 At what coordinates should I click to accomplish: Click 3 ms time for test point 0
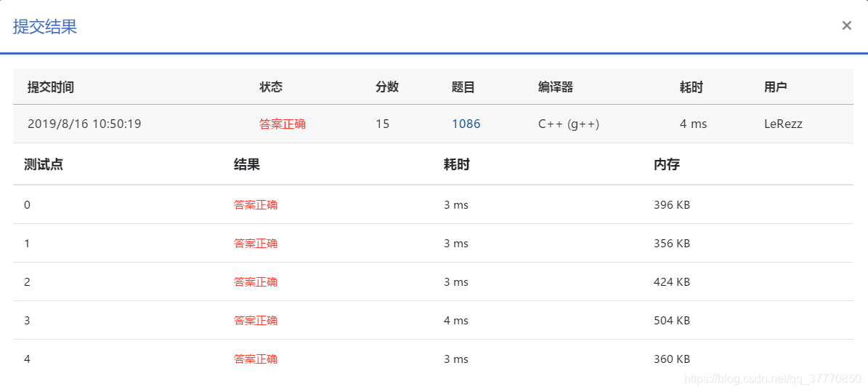coord(456,204)
